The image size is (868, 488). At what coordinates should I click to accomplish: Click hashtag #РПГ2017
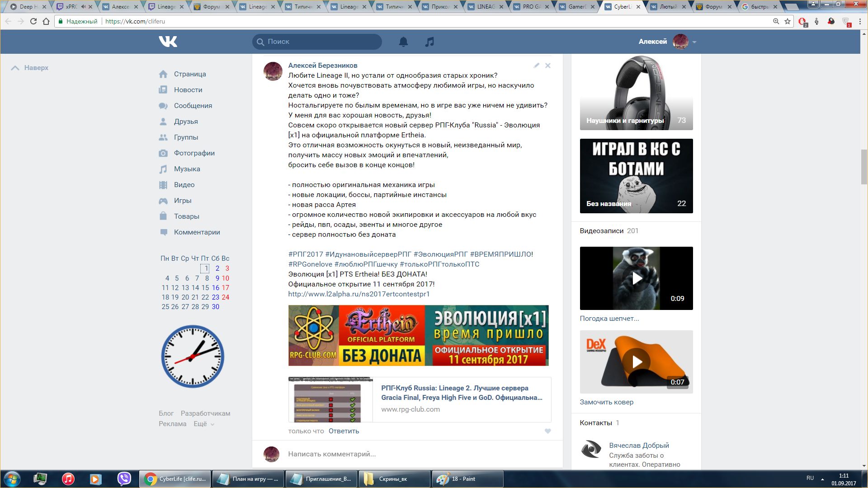306,254
